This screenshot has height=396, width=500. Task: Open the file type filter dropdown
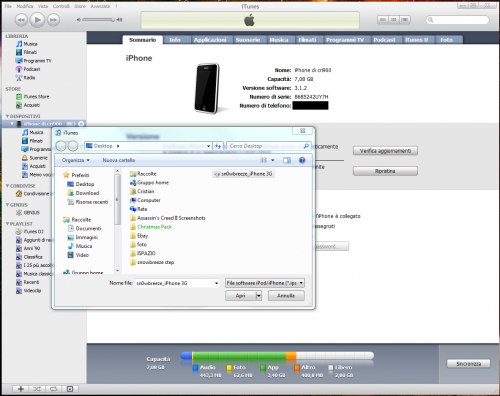point(265,283)
